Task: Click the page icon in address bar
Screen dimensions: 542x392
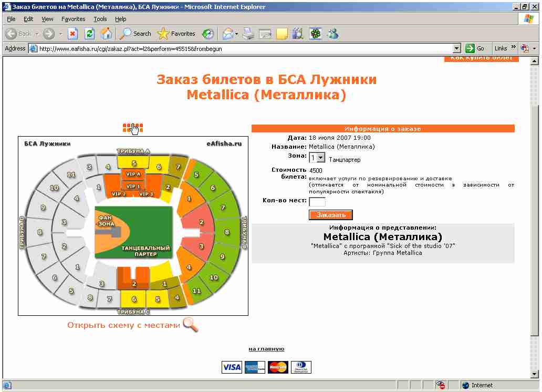Action: coord(34,48)
